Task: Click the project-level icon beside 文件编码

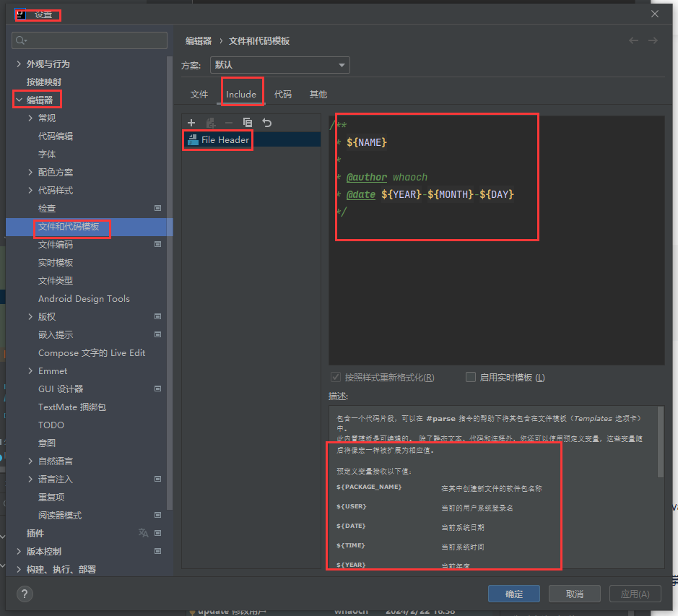Action: point(158,244)
